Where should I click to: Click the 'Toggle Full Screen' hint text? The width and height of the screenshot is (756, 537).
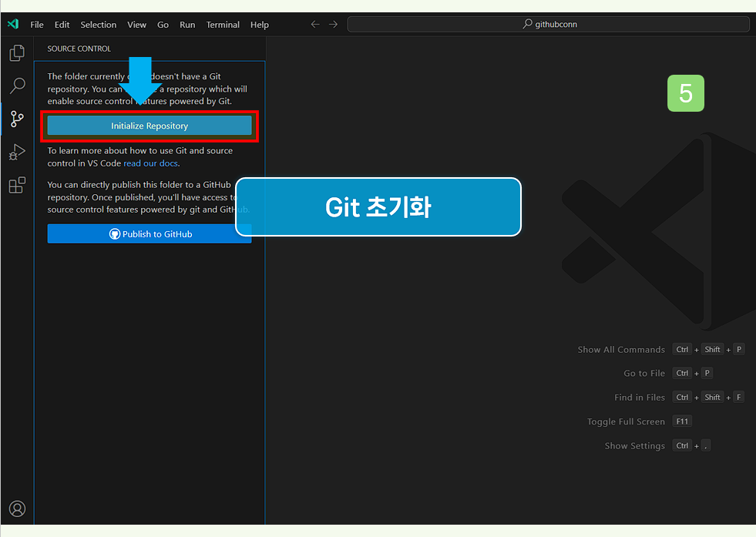pyautogui.click(x=626, y=421)
